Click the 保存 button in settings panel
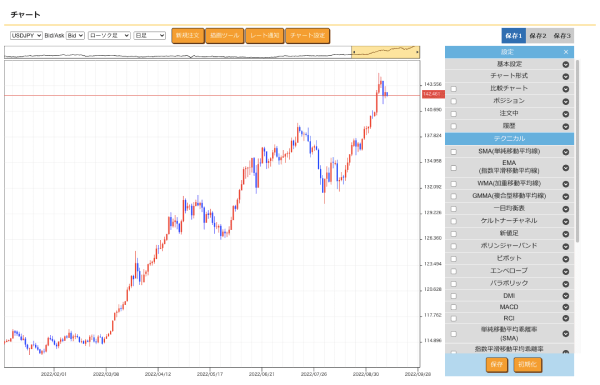The image size is (600, 385). [497, 364]
